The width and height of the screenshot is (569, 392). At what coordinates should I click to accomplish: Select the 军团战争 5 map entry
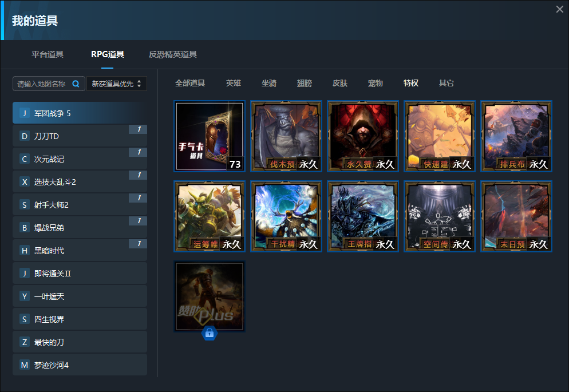(x=80, y=113)
